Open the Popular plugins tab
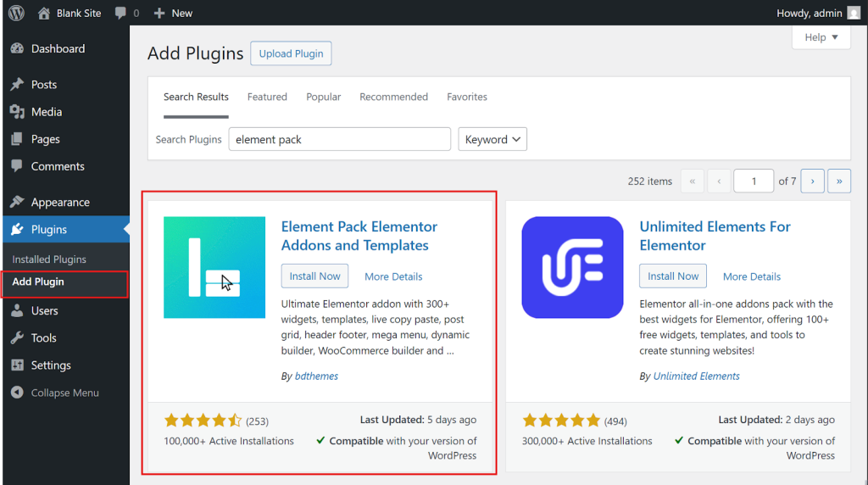The width and height of the screenshot is (868, 485). coord(323,97)
